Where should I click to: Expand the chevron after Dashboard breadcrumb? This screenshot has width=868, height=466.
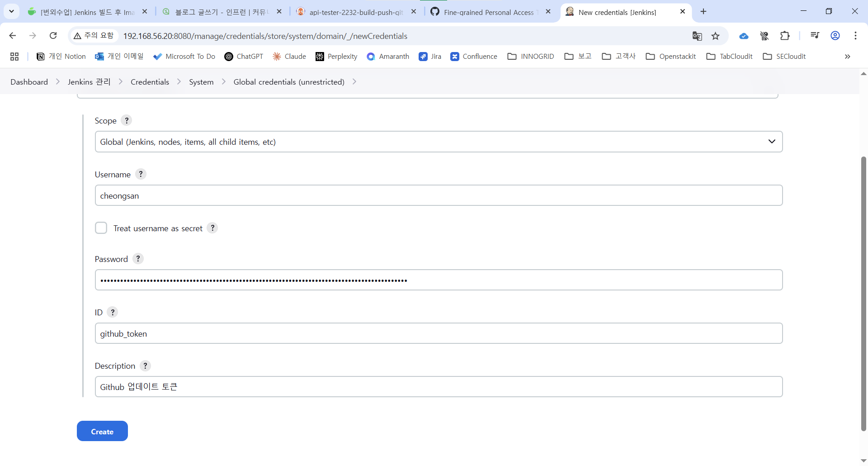(58, 81)
